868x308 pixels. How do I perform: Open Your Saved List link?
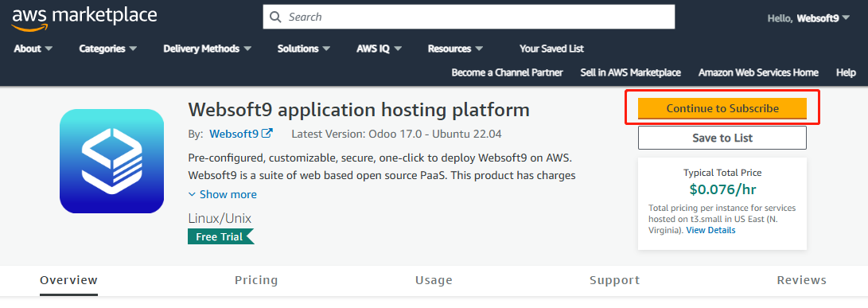(x=551, y=49)
